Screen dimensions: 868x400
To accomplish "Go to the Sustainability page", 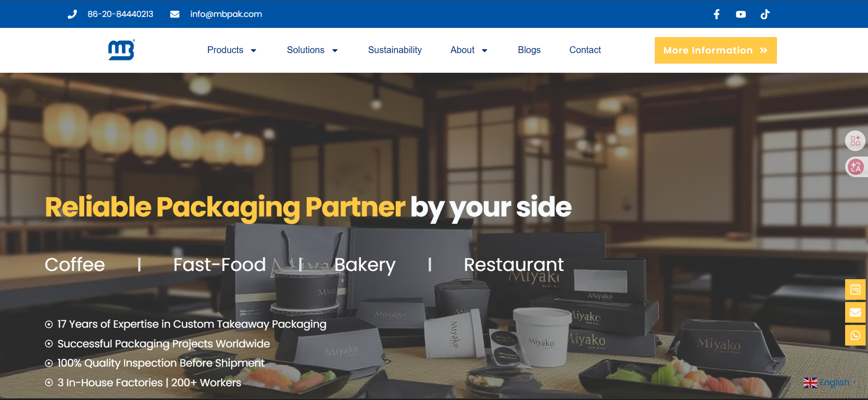I will [x=395, y=50].
